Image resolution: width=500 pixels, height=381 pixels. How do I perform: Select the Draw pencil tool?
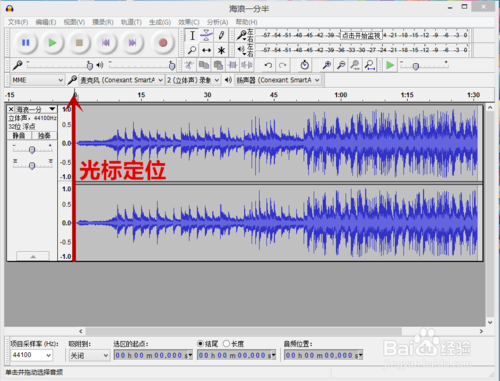(x=221, y=35)
